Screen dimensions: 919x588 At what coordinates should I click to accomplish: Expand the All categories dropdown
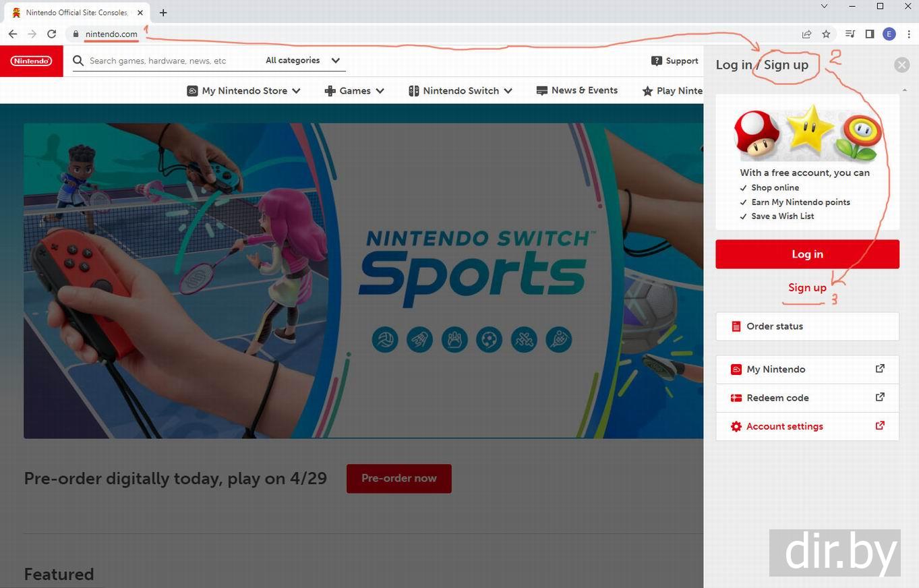coord(303,61)
